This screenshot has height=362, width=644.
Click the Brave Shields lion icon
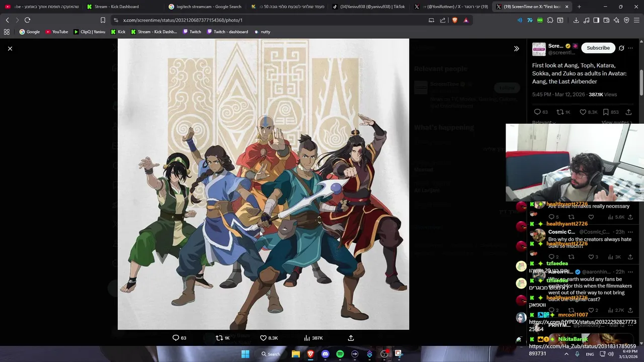click(455, 20)
